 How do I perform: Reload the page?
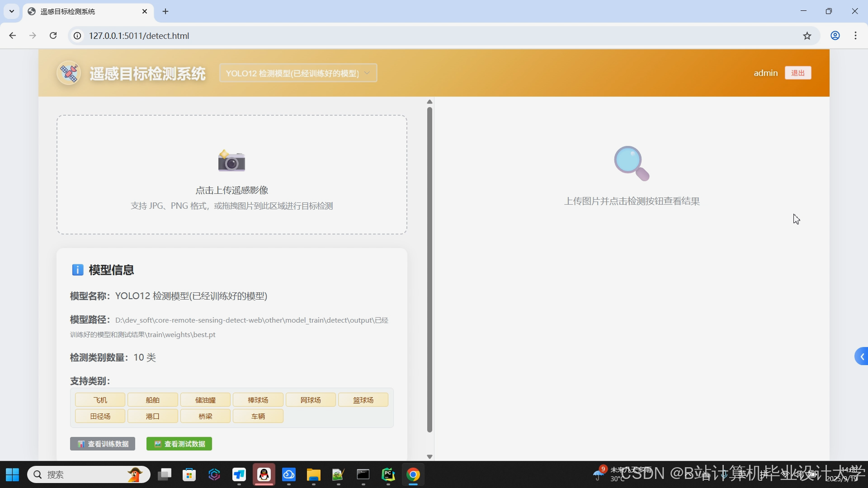click(x=53, y=36)
